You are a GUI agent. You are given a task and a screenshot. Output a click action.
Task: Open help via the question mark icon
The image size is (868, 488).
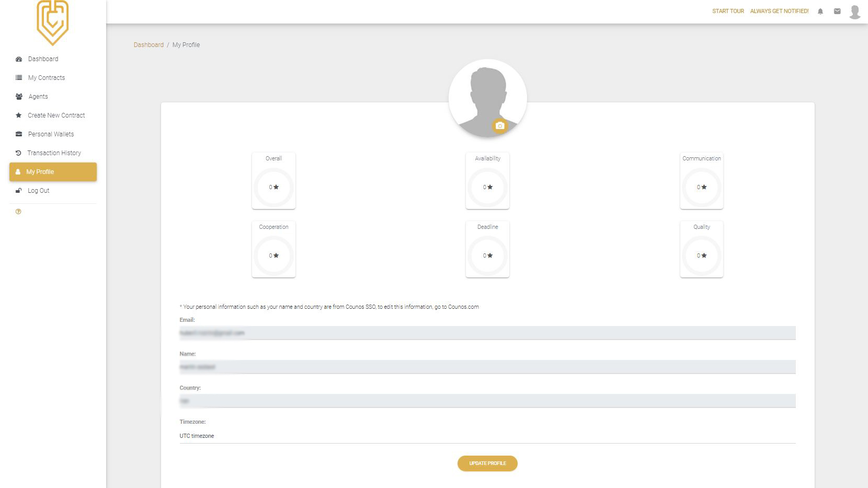click(x=18, y=212)
